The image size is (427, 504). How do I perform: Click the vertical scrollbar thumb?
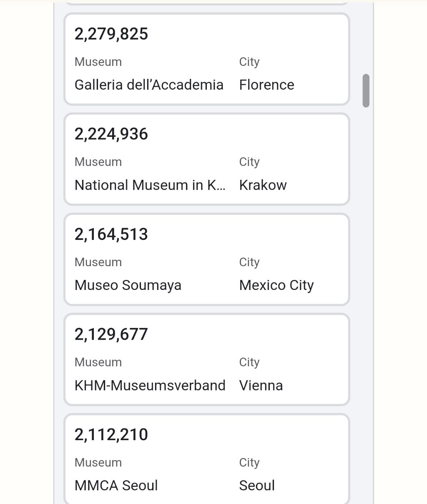coord(366,91)
